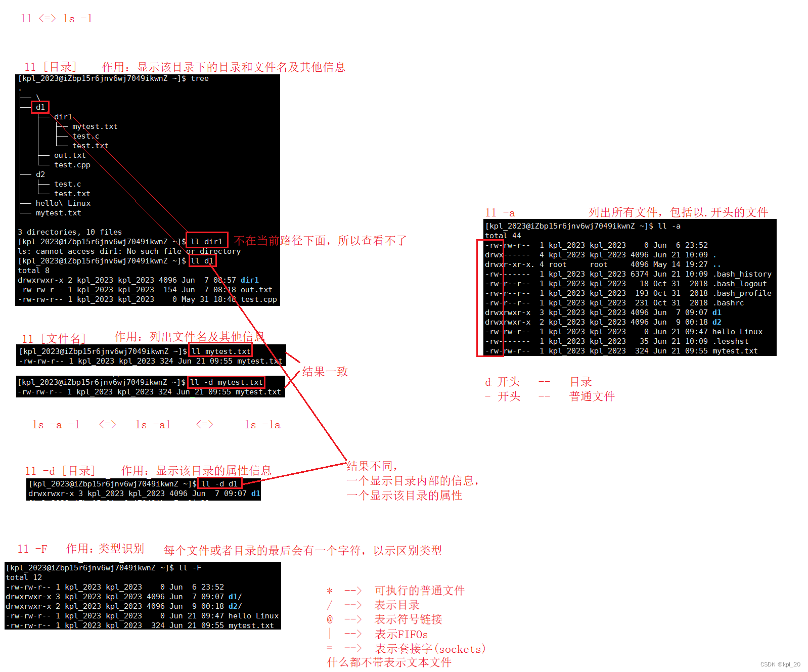This screenshot has width=808, height=672.
Task: Click the red heading "ll -a" on the right
Action: [x=500, y=213]
